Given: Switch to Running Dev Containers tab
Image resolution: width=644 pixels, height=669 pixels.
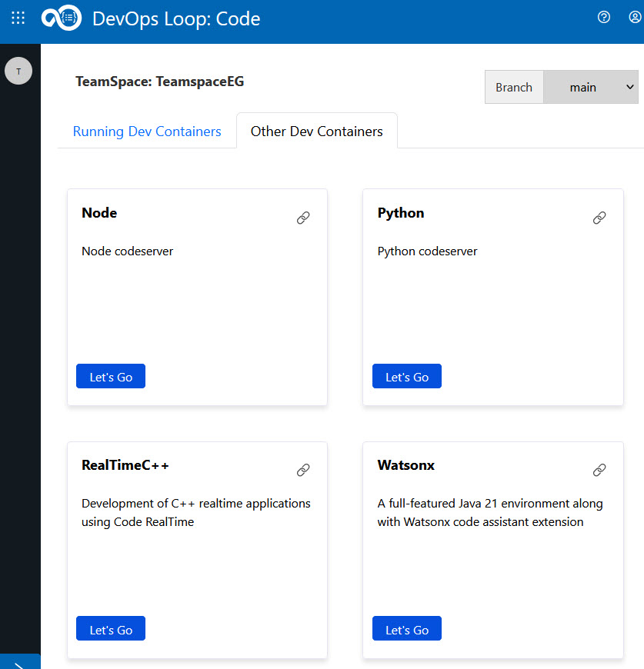Looking at the screenshot, I should (x=147, y=131).
